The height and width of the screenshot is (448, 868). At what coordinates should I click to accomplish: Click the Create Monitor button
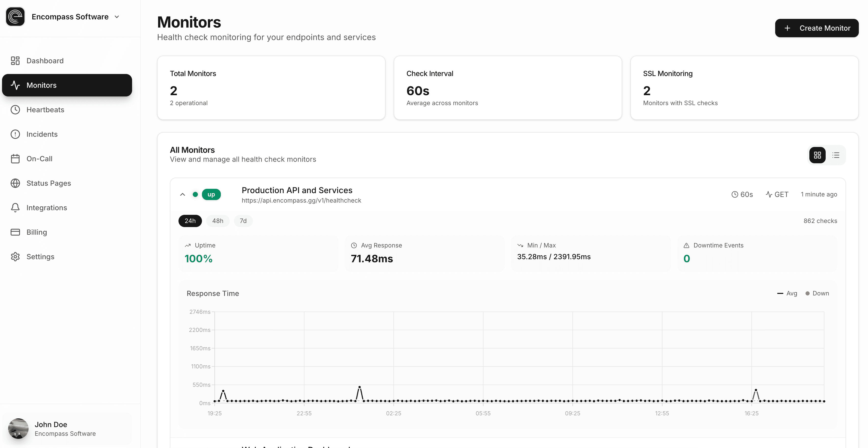point(816,28)
